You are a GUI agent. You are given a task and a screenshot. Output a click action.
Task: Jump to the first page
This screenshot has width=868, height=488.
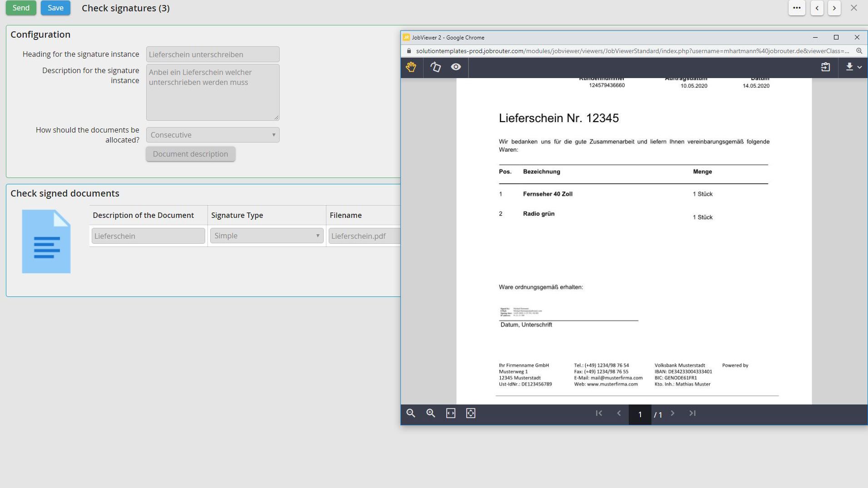pos(599,413)
